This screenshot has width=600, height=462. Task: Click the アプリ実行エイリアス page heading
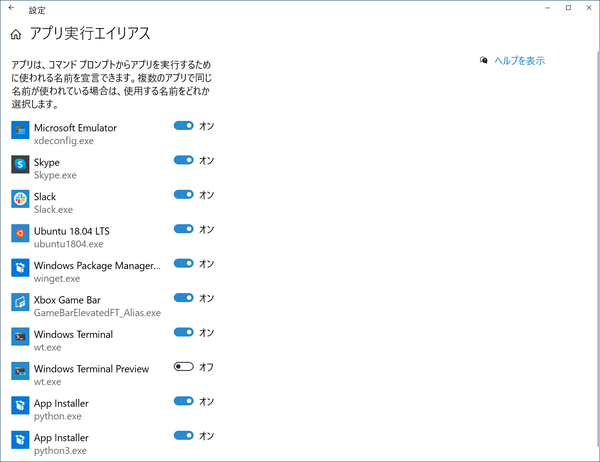tap(90, 34)
